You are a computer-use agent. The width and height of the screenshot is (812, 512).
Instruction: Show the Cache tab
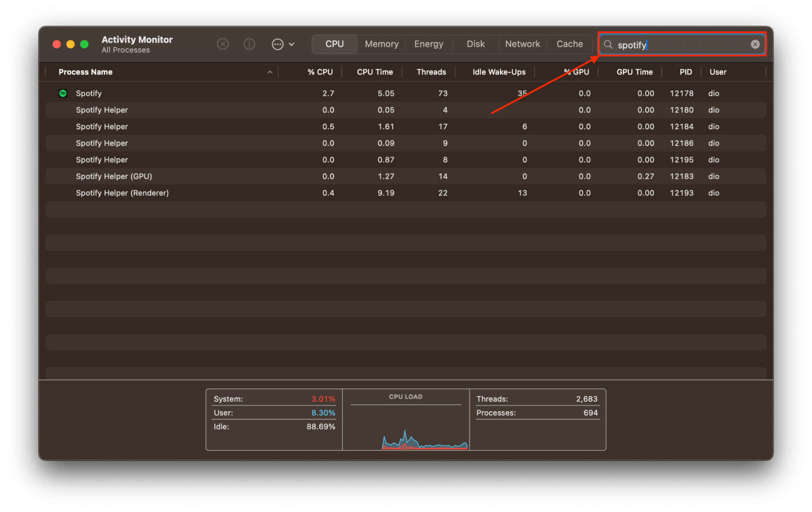tap(569, 44)
